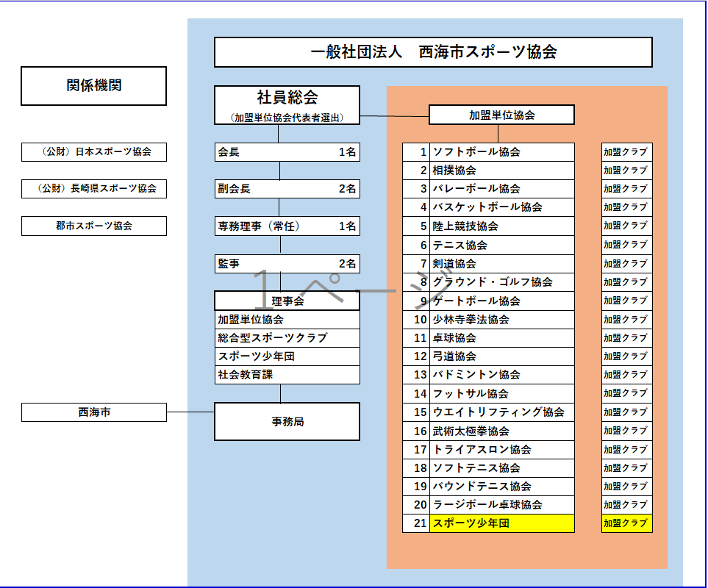Select 加盟クラブ beside バスケットボール協会
The width and height of the screenshot is (708, 588).
tap(626, 207)
